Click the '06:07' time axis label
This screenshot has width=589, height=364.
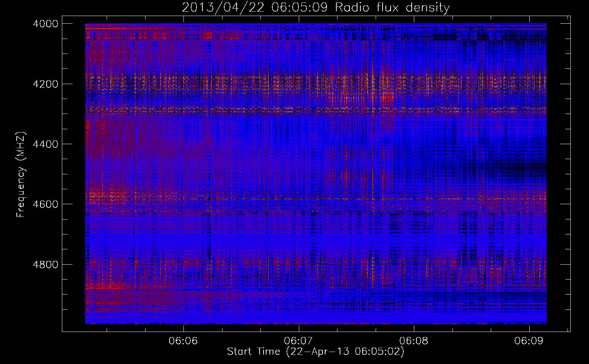pyautogui.click(x=299, y=341)
